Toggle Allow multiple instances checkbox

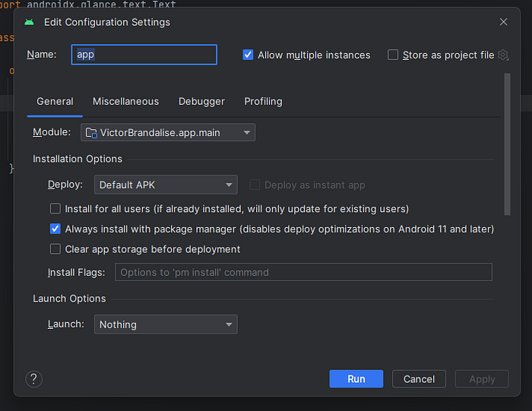tap(248, 55)
